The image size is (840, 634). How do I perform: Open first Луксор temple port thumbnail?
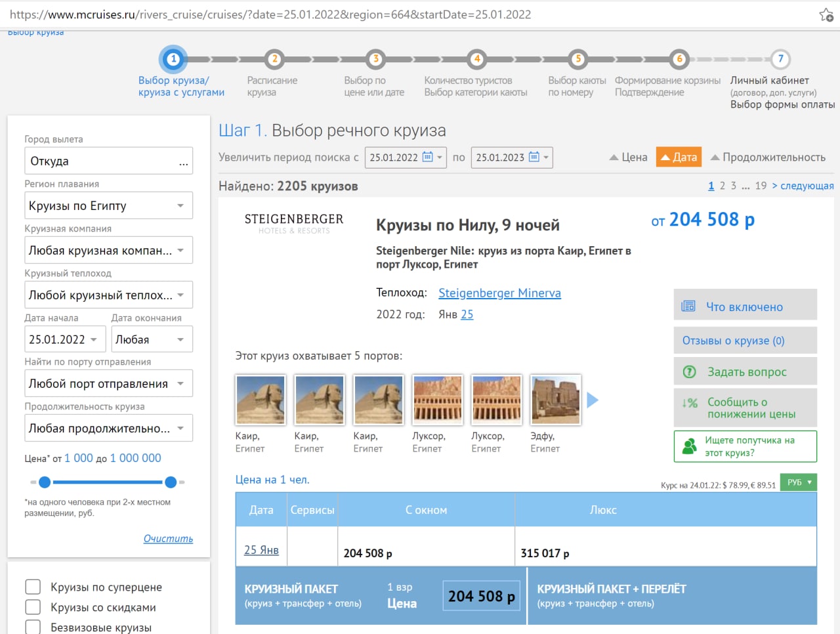tap(438, 400)
